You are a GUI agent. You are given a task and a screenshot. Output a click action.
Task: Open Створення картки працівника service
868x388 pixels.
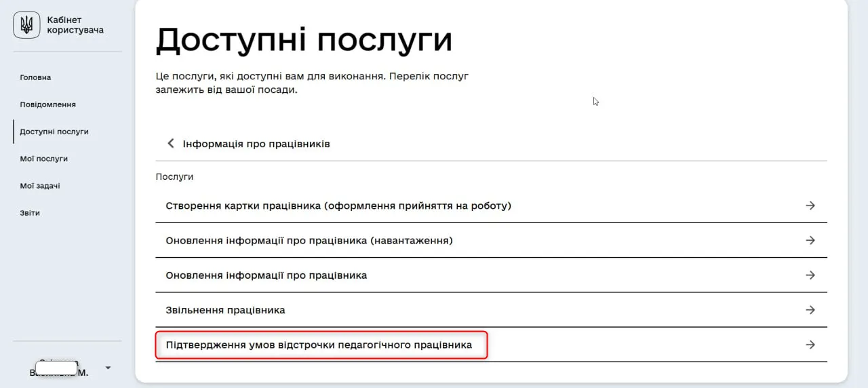(491, 206)
